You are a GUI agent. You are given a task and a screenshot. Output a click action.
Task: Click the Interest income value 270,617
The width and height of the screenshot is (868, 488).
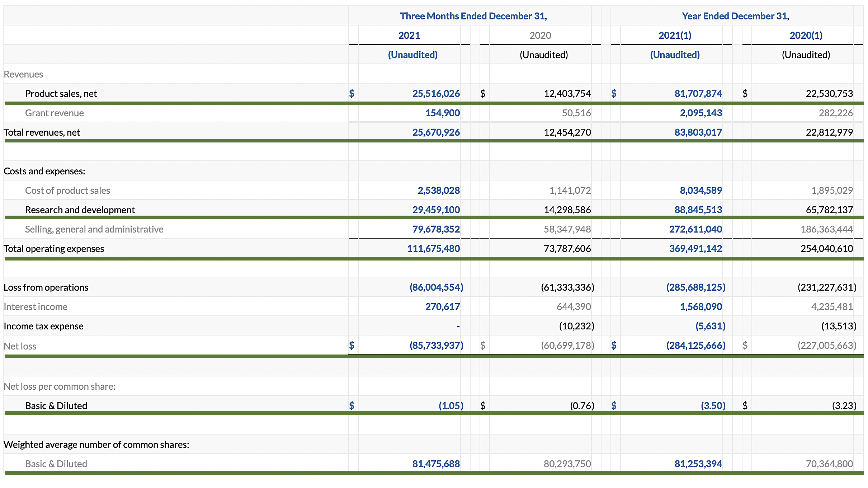pyautogui.click(x=442, y=307)
